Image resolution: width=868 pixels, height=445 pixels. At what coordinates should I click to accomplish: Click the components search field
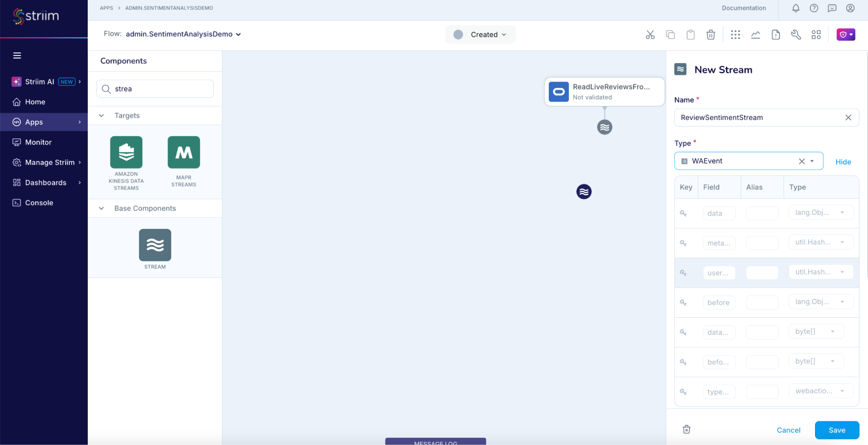(x=155, y=89)
